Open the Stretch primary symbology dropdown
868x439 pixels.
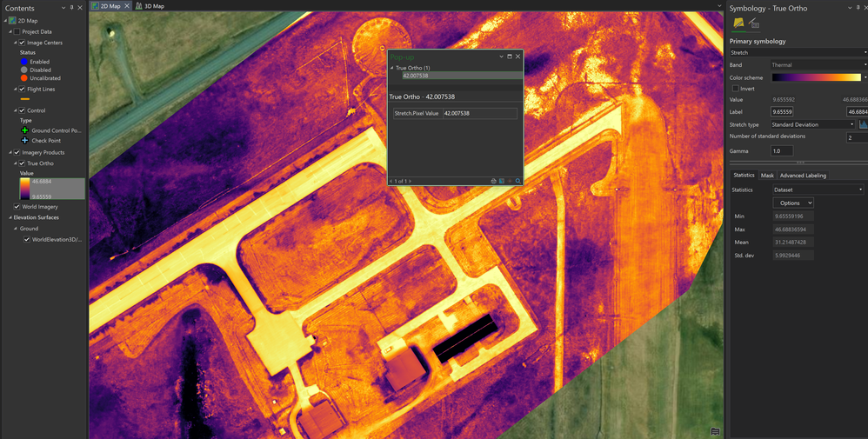point(798,52)
